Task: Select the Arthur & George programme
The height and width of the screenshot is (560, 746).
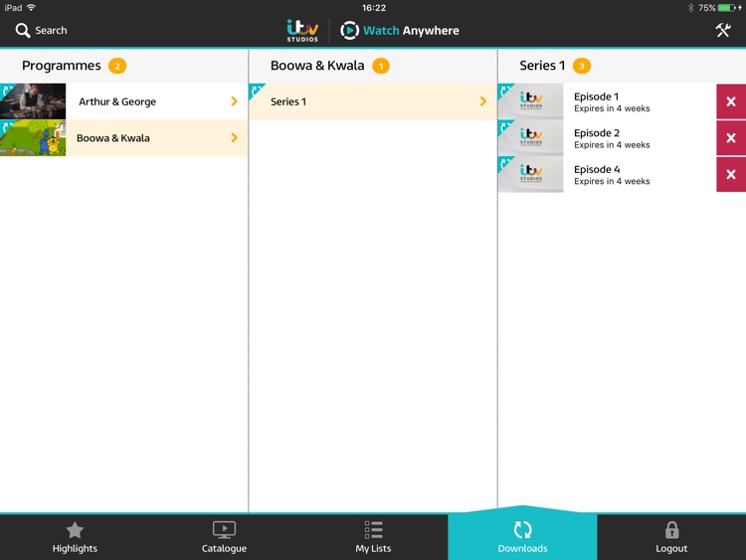Action: (123, 101)
